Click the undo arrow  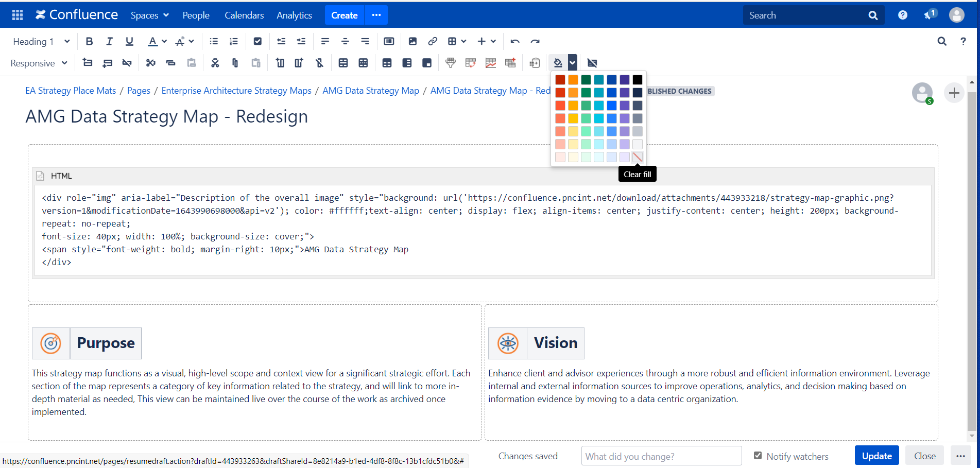click(515, 41)
